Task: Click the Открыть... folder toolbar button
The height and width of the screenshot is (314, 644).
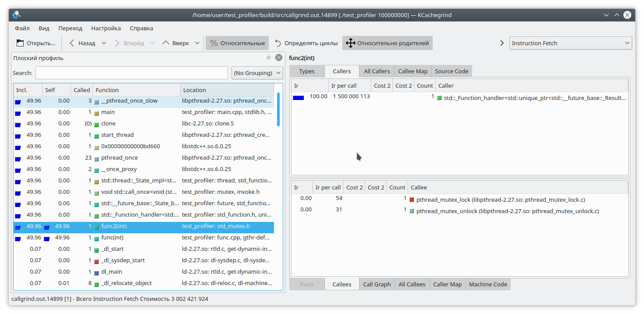Action: (x=36, y=43)
